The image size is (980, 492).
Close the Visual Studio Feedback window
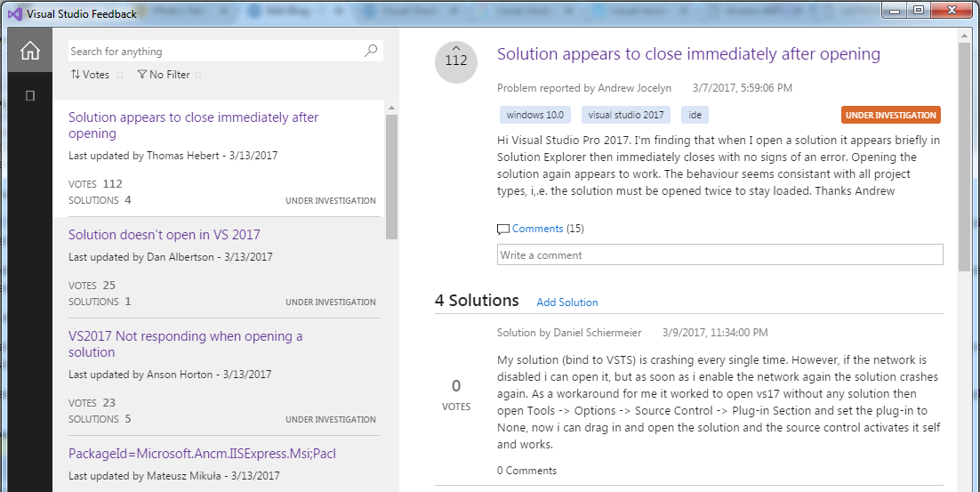pyautogui.click(x=952, y=10)
